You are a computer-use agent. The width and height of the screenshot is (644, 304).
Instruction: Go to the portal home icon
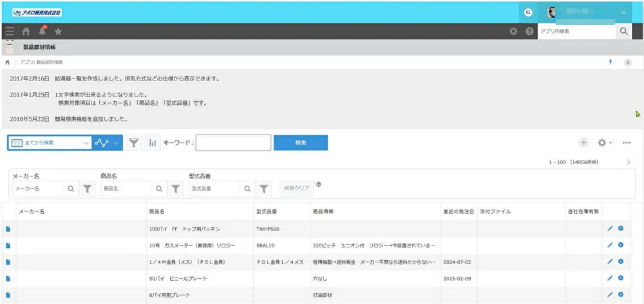pos(26,31)
